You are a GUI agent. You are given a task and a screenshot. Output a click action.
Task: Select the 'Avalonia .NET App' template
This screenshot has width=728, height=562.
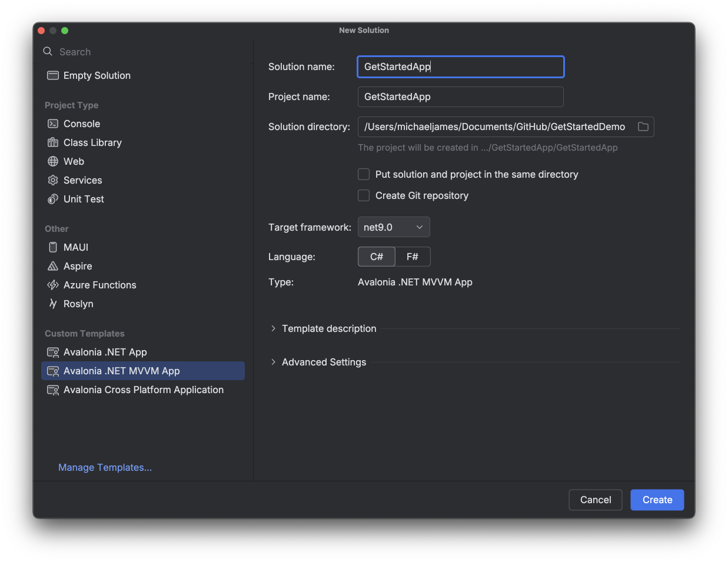pos(104,352)
